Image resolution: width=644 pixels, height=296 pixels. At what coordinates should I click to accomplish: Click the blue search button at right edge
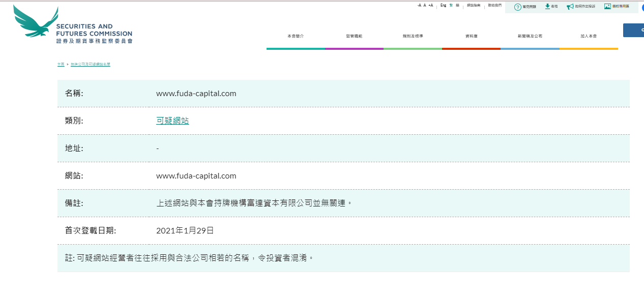[633, 30]
